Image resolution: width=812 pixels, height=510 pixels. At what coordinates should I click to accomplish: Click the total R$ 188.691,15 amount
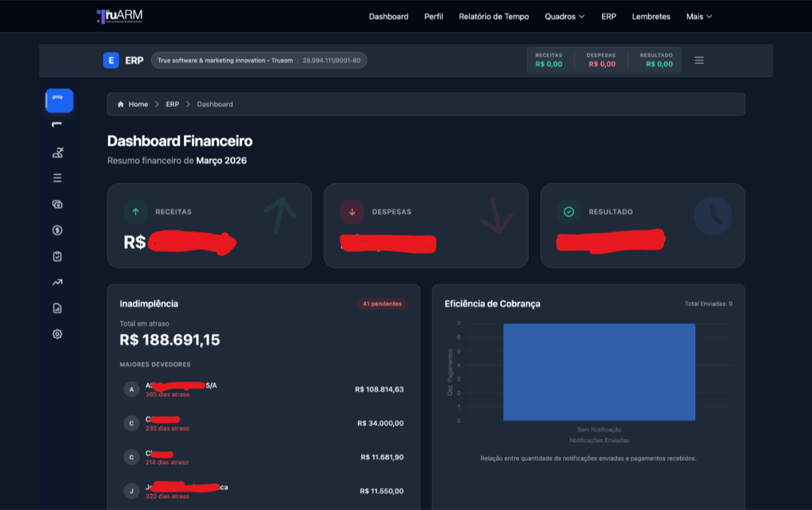(170, 340)
